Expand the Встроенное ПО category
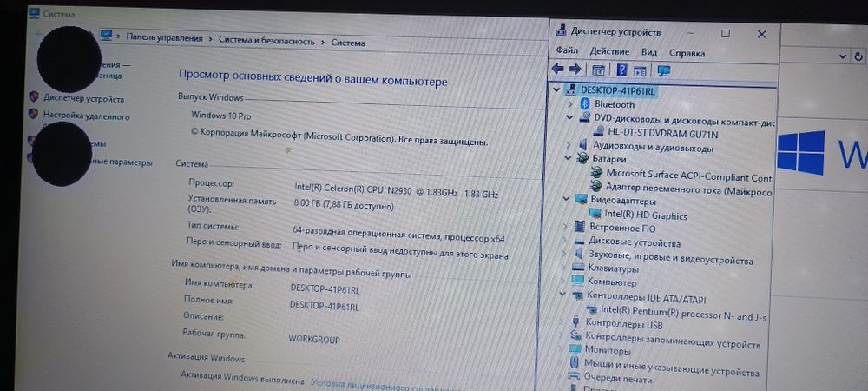Viewport: 868px width, 391px height. coord(565,226)
